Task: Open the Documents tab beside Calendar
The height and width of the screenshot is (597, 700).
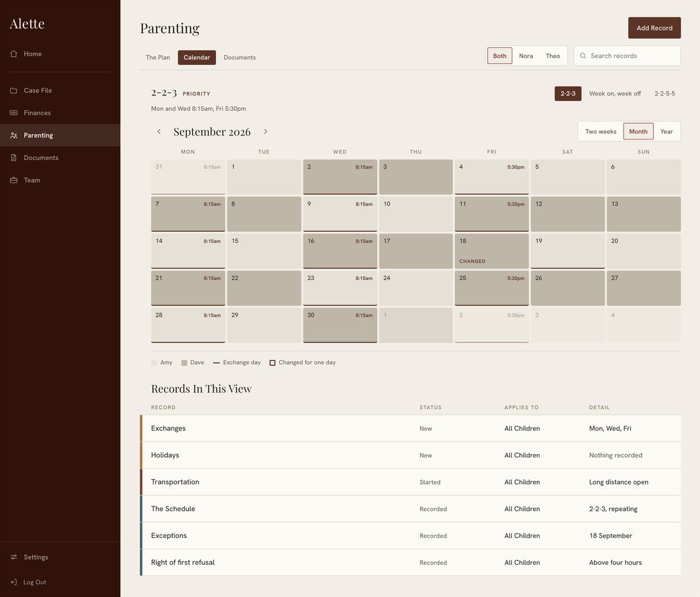Action: click(240, 57)
